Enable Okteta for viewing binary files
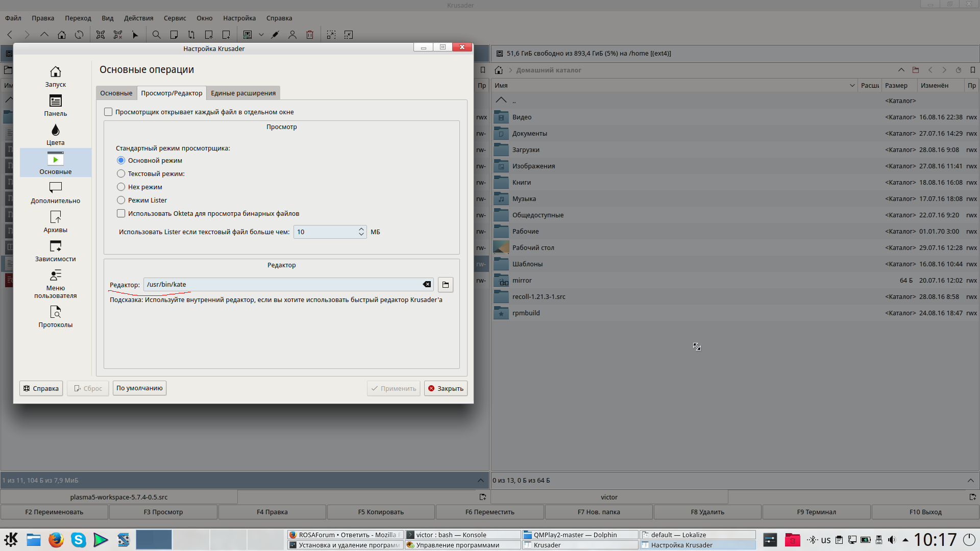Screen dimensions: 980x551 tap(121, 214)
